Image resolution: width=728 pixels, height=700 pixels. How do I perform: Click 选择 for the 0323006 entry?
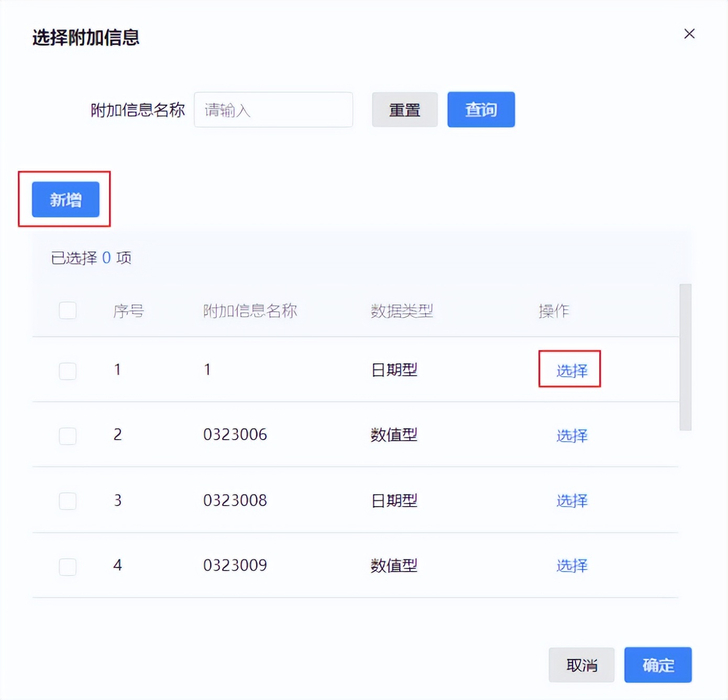(x=571, y=436)
